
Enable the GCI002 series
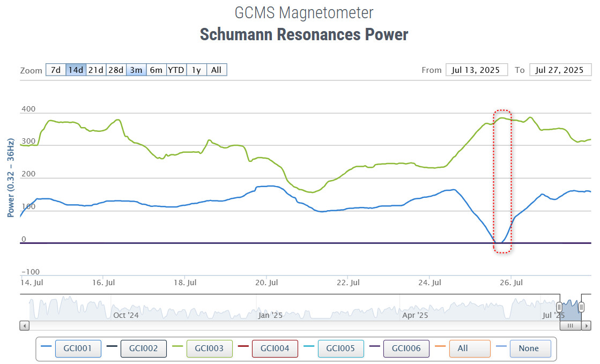pos(143,348)
